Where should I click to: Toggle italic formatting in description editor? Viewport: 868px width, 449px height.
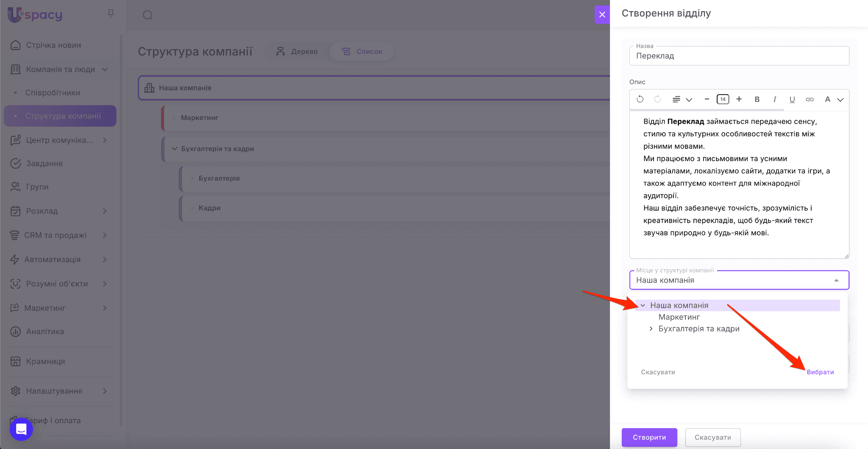coord(774,99)
